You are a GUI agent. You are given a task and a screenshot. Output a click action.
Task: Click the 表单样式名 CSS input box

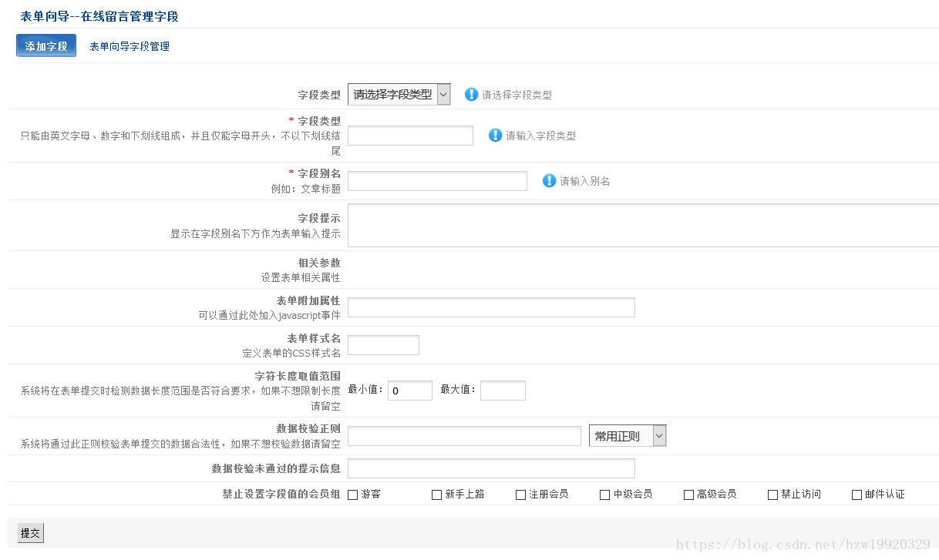383,344
